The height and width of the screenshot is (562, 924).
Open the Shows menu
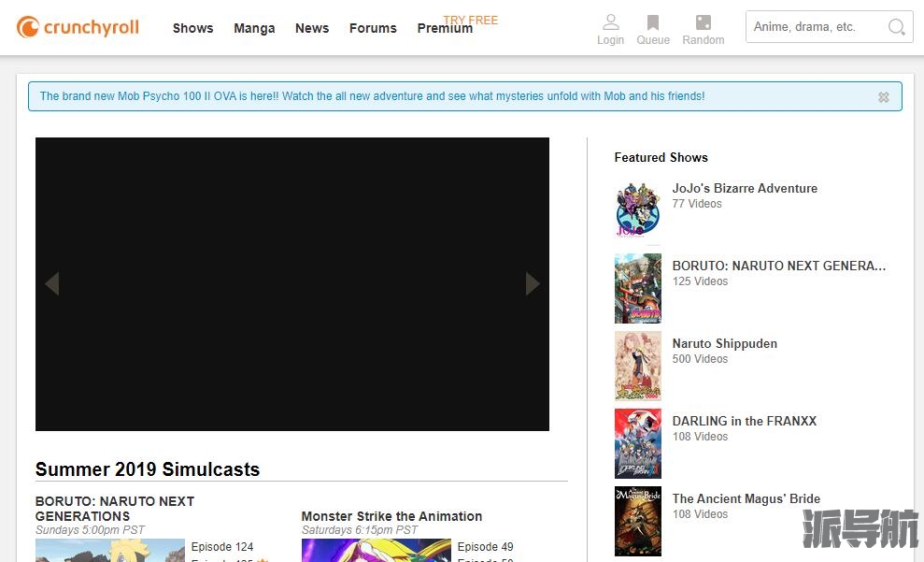pos(192,28)
